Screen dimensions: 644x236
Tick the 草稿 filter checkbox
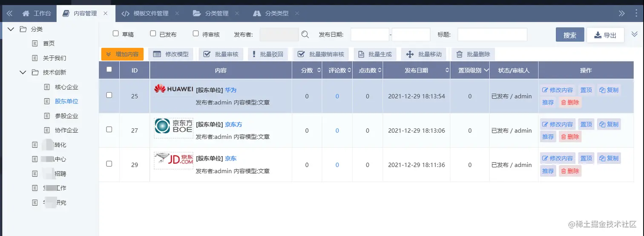pyautogui.click(x=115, y=33)
